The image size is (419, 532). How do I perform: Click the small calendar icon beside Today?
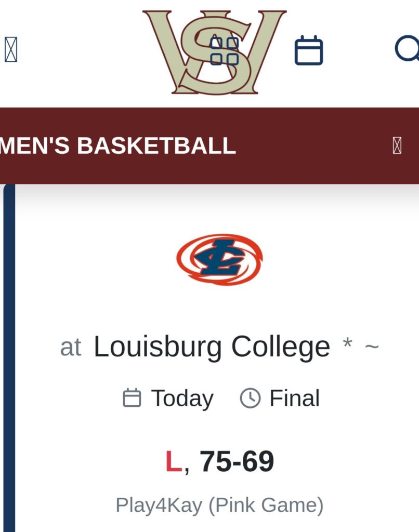[132, 398]
